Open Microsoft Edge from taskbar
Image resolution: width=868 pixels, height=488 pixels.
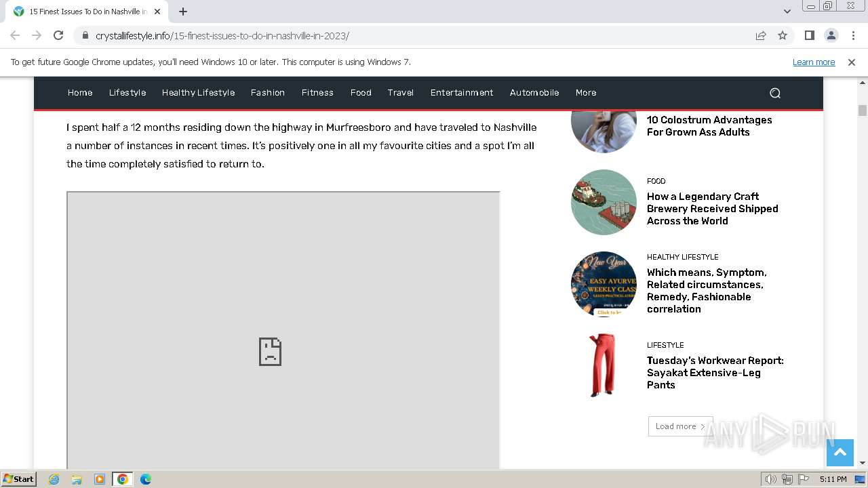(x=146, y=479)
